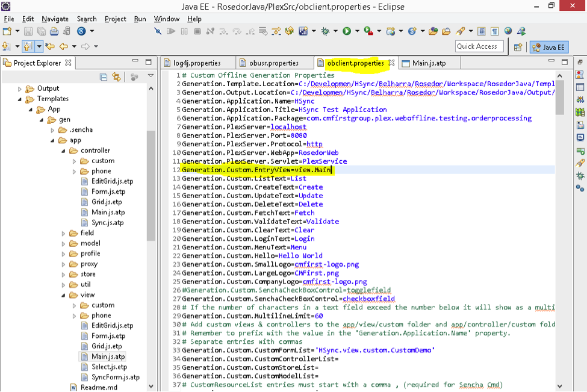Click the Skip All Breakpoints icon
Viewport: 587px width, 392px height.
[158, 31]
